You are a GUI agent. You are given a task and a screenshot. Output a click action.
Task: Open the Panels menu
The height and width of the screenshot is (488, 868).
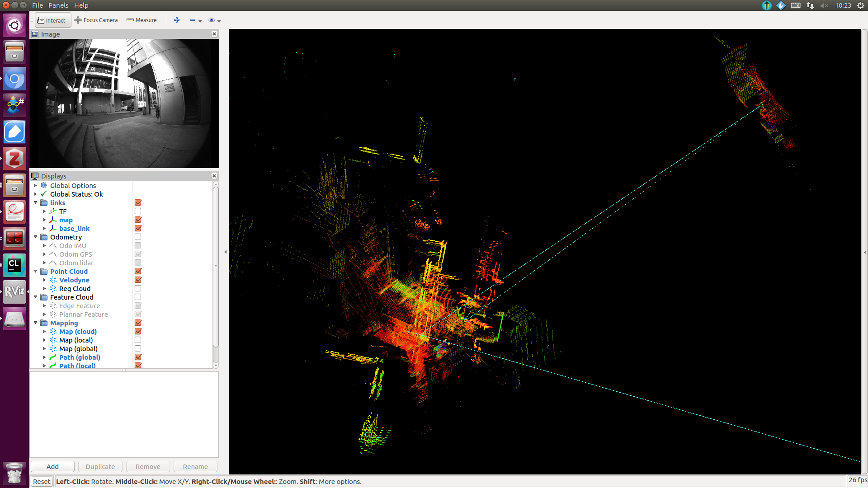58,5
